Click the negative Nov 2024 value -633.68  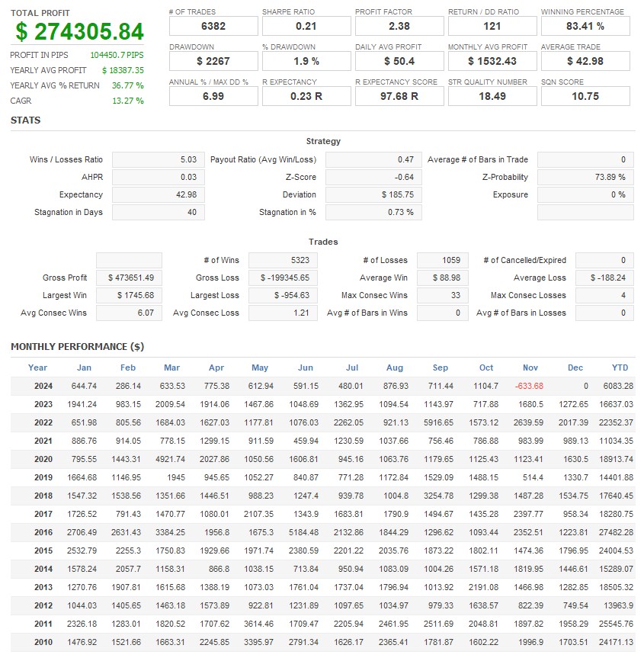(x=529, y=386)
